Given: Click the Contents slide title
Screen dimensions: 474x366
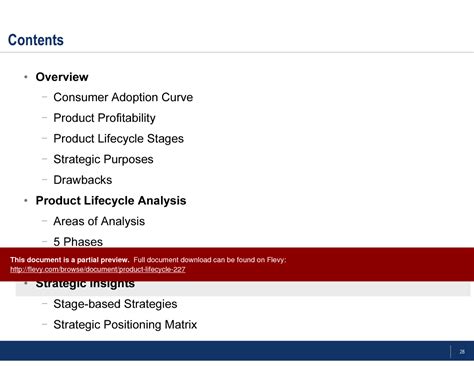Looking at the screenshot, I should coord(36,40).
